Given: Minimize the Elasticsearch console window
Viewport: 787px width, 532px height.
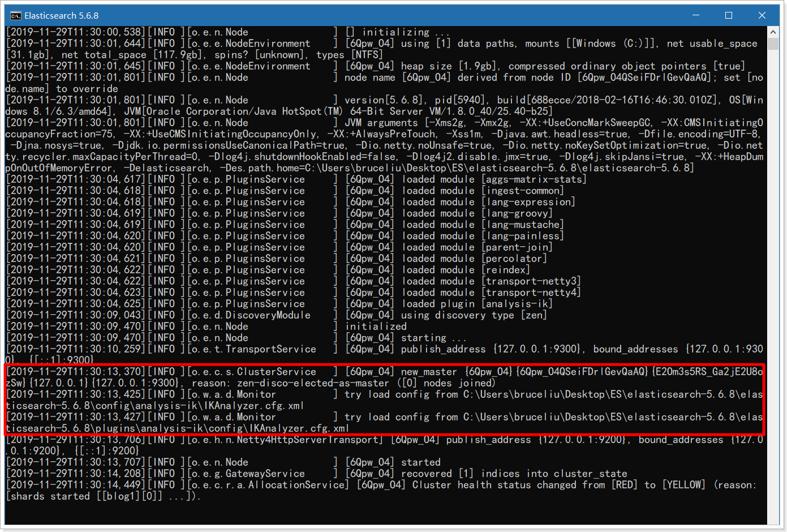Looking at the screenshot, I should (x=695, y=15).
